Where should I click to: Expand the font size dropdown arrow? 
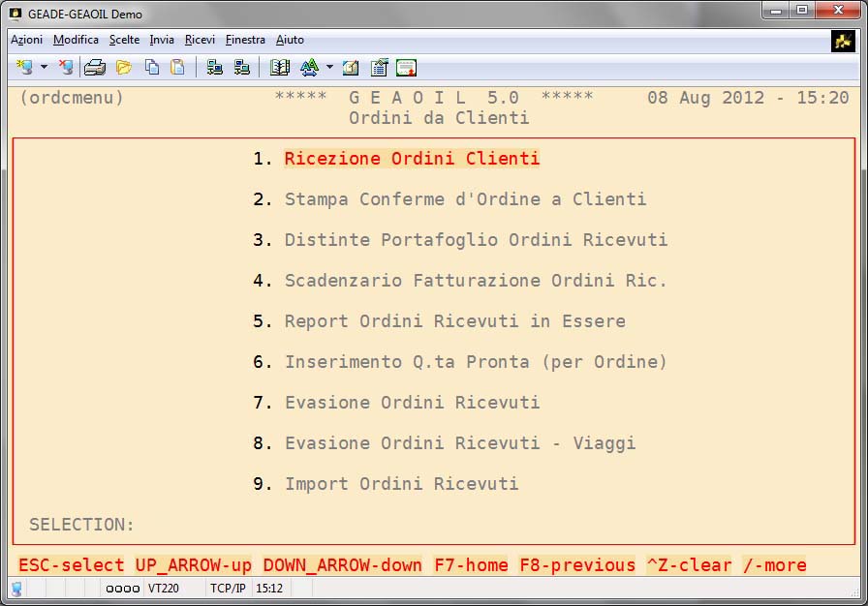pyautogui.click(x=329, y=68)
